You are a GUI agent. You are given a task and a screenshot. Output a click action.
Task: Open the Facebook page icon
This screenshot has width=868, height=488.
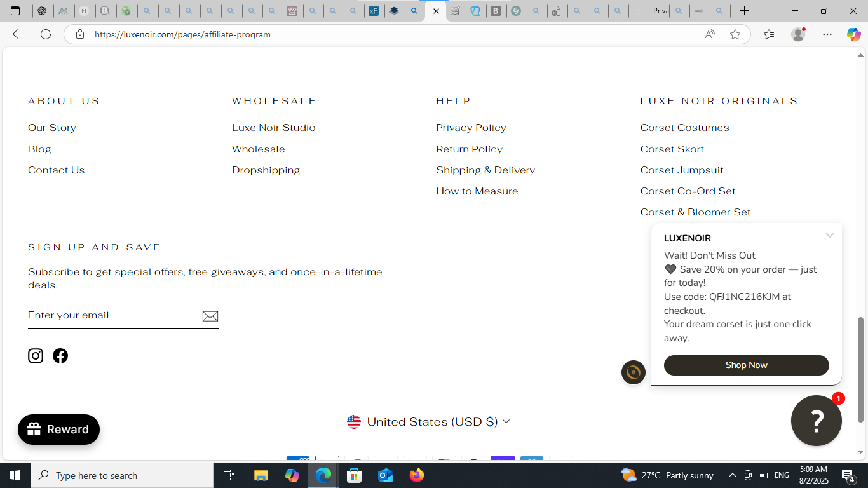coord(60,356)
